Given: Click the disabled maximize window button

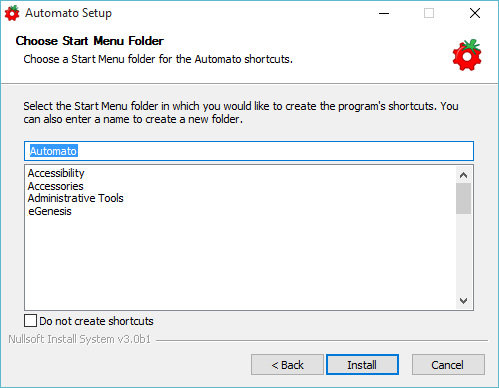Looking at the screenshot, I should 429,13.
